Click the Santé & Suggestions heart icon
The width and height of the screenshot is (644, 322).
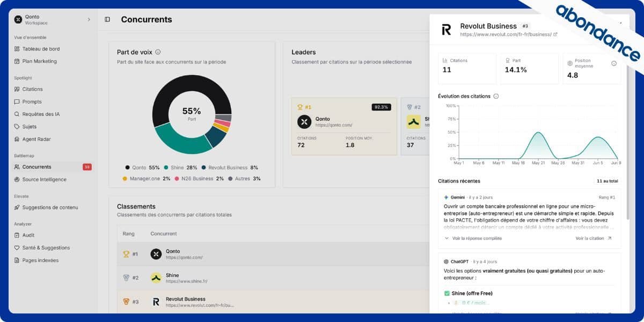17,247
